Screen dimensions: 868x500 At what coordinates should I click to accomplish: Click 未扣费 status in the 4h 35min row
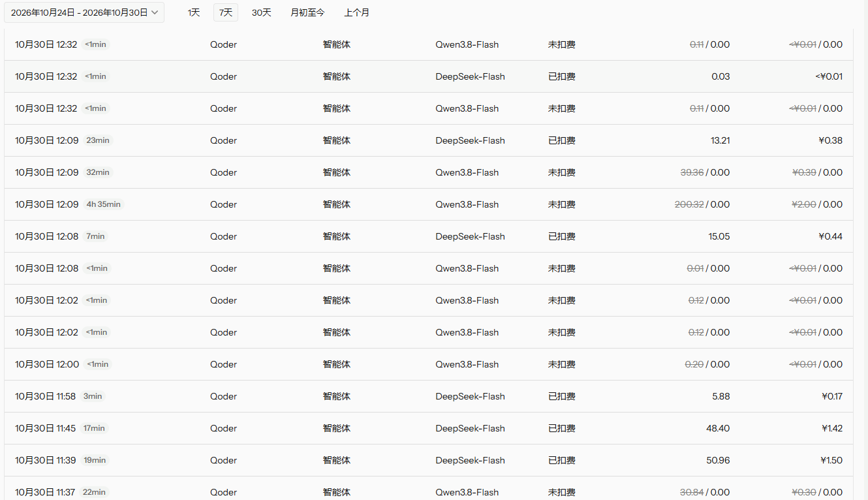point(561,204)
